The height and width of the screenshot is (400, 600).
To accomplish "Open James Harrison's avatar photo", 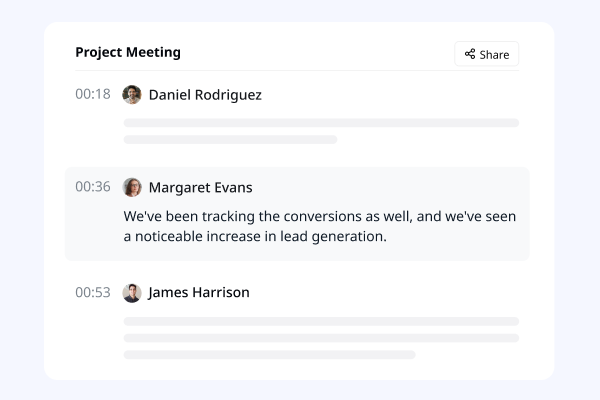I will click(132, 293).
